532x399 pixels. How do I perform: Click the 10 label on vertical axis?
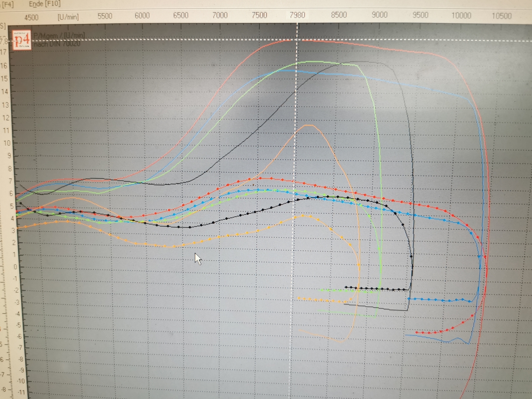[x=6, y=143]
